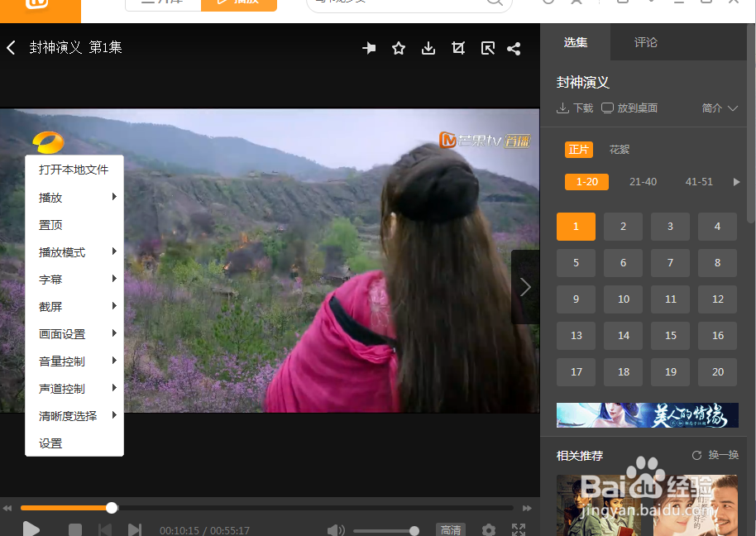This screenshot has height=536, width=756.
Task: Refresh recommendations with 换一换
Action: point(715,455)
